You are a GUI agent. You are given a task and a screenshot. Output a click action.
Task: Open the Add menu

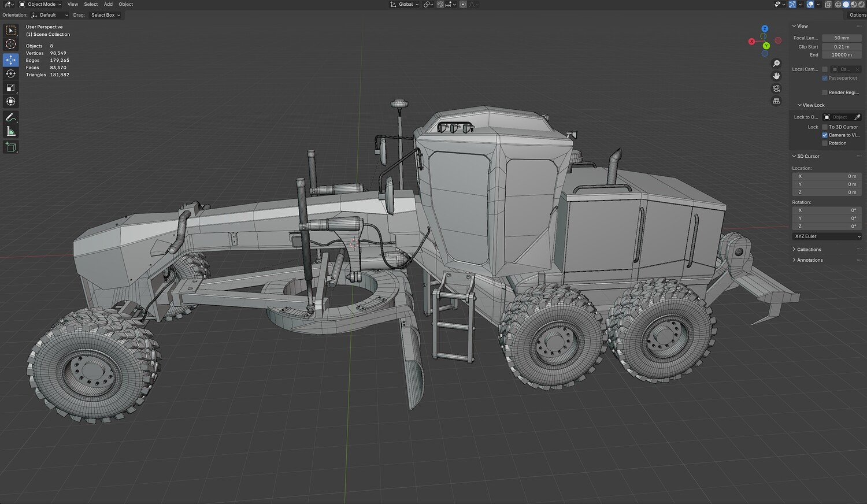[108, 4]
